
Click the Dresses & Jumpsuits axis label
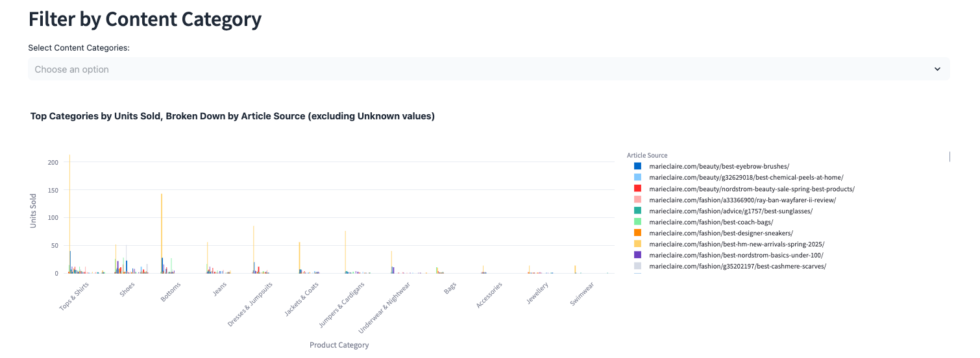coord(249,304)
